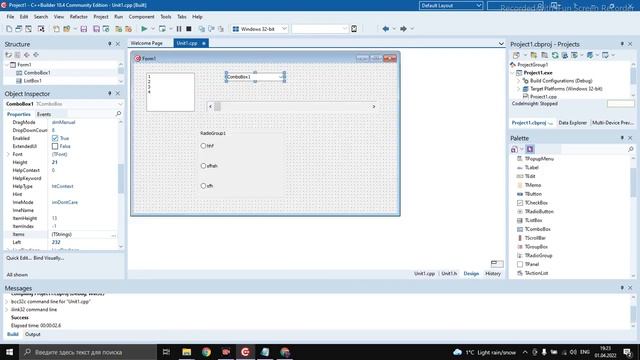Switch to the History view tab

pyautogui.click(x=493, y=273)
